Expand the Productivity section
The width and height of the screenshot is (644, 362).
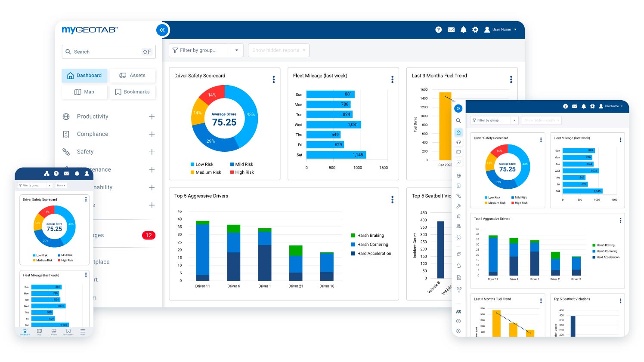[152, 116]
